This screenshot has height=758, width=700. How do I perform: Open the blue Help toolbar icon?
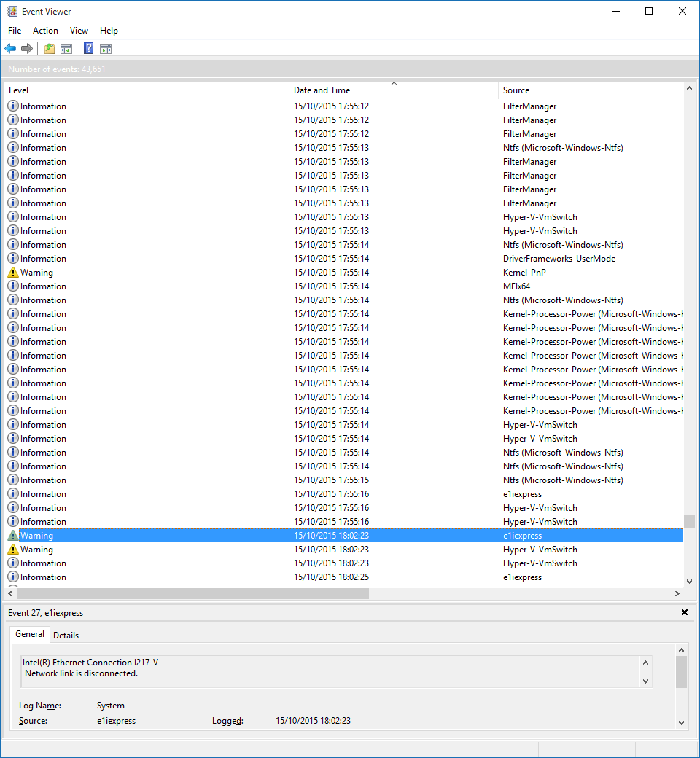coord(88,48)
